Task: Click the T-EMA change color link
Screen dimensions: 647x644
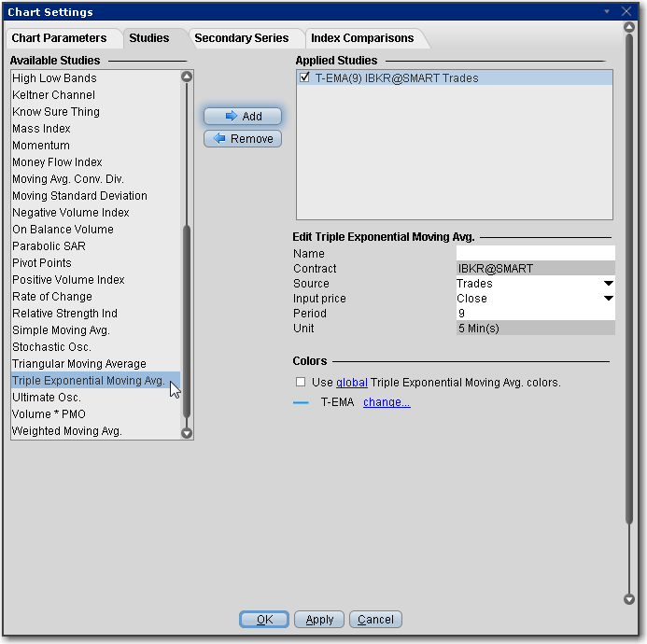Action: pos(387,402)
